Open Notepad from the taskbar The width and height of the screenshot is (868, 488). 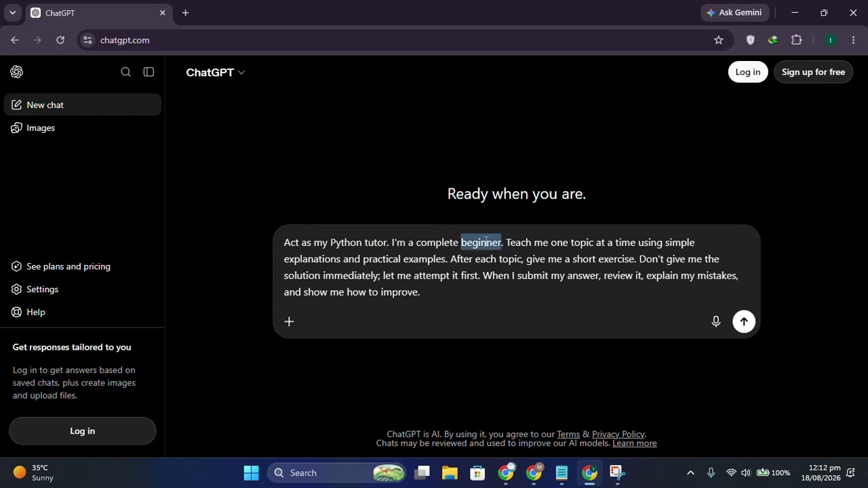561,473
